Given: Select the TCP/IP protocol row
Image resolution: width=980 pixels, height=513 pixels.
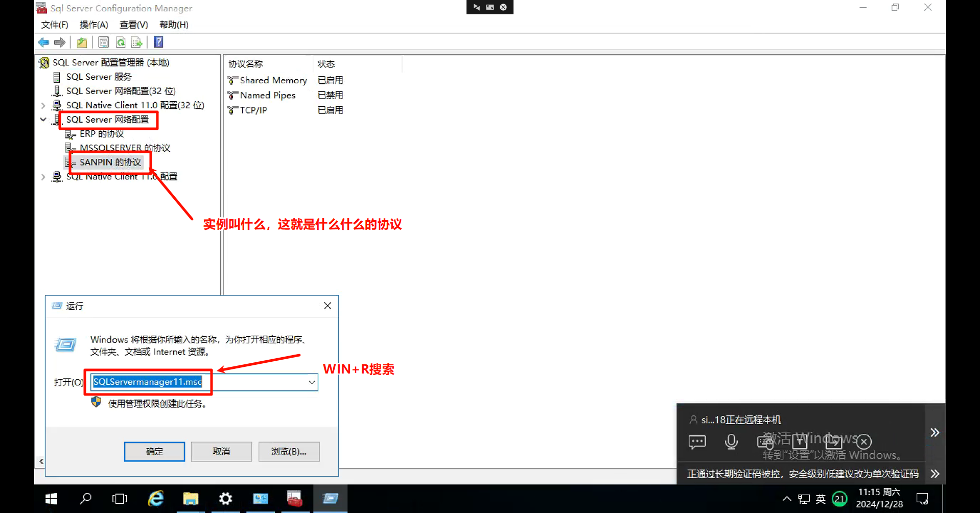Looking at the screenshot, I should tap(253, 110).
